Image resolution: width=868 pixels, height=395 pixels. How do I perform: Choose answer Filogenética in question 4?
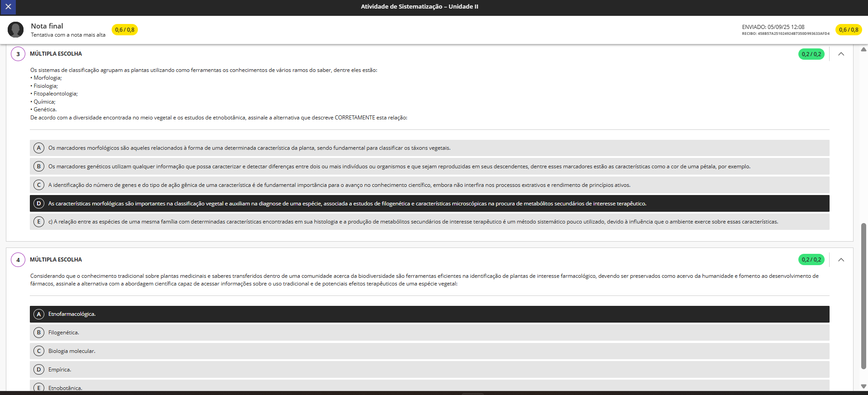click(x=429, y=333)
